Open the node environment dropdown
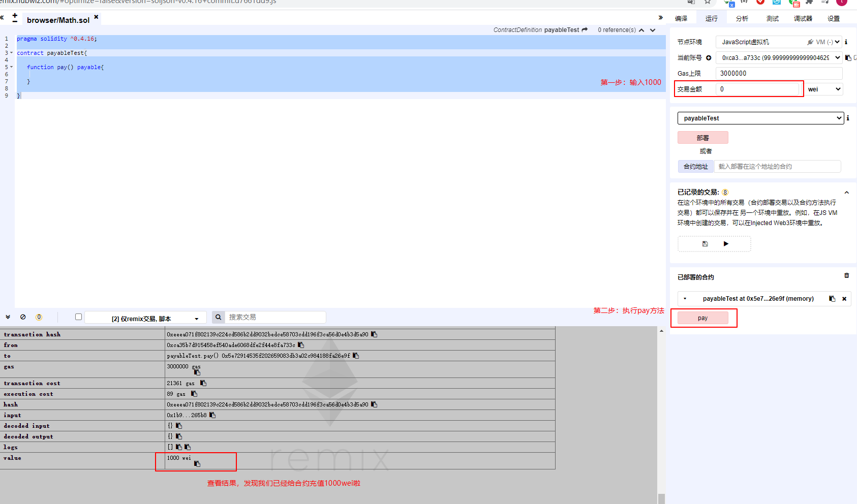857x504 pixels. [779, 42]
